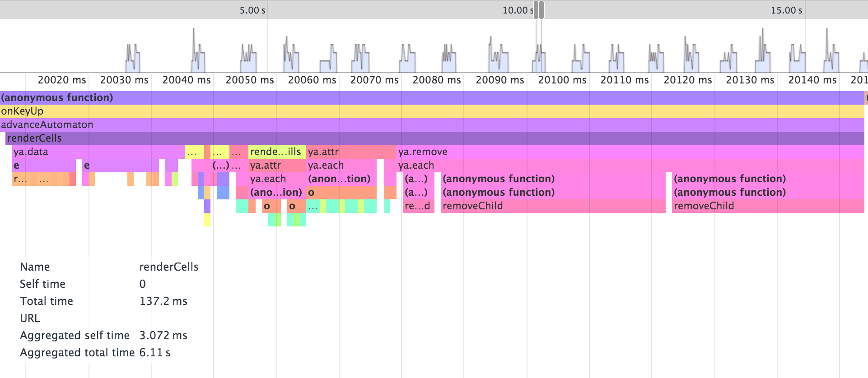Click the ya.each bar under ya.remove
868x378 pixels.
(x=630, y=166)
